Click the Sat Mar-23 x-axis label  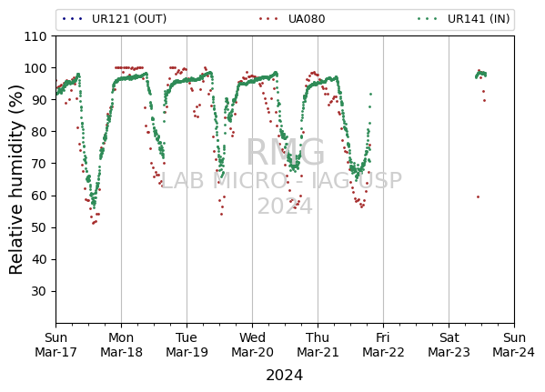pyautogui.click(x=449, y=345)
